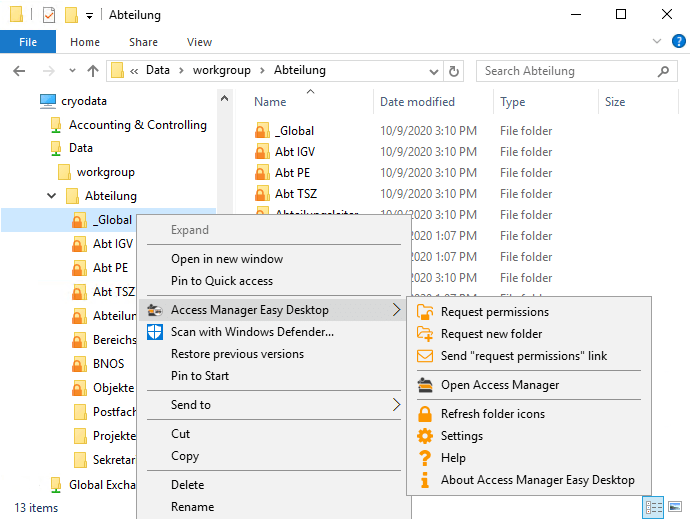690x519 pixels.
Task: Expand the ribbon using the chevron
Action: coord(656,42)
